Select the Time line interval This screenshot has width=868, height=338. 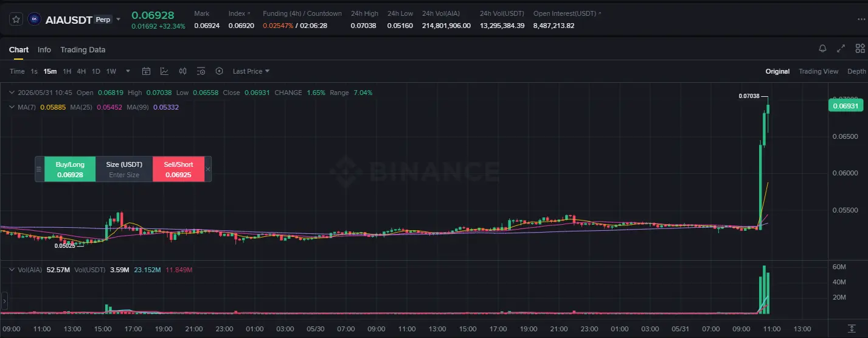pos(17,71)
